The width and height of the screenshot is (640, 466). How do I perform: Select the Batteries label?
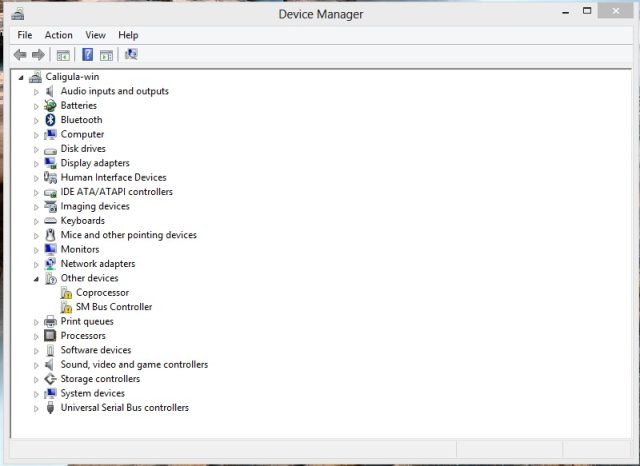click(x=79, y=106)
